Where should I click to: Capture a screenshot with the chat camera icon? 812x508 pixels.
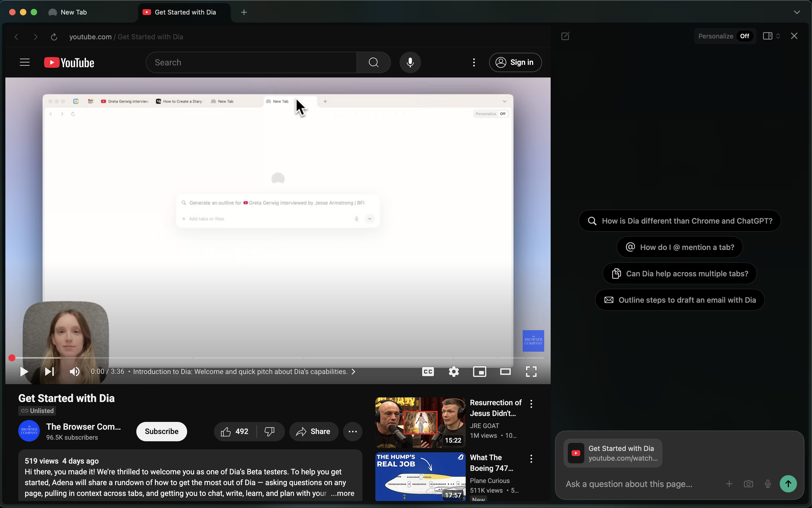(x=748, y=484)
